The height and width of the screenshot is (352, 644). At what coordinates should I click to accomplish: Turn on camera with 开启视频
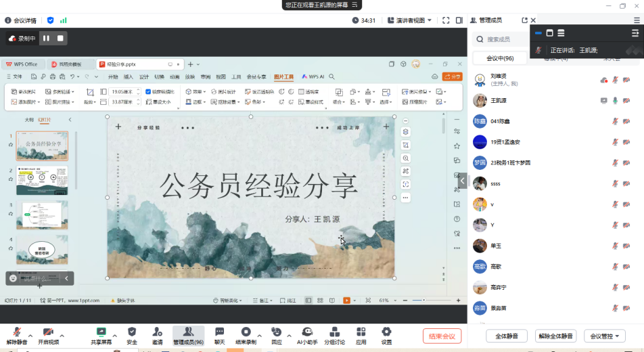(x=48, y=332)
